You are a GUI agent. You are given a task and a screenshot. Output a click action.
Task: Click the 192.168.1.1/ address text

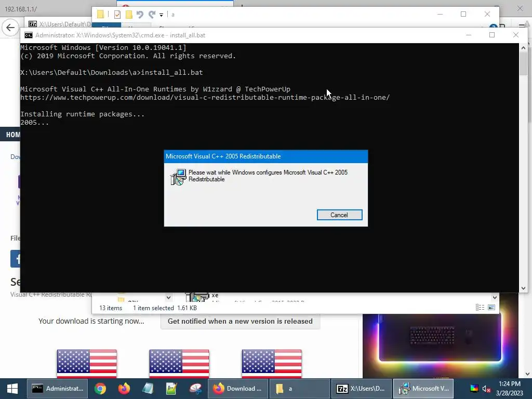pyautogui.click(x=21, y=9)
